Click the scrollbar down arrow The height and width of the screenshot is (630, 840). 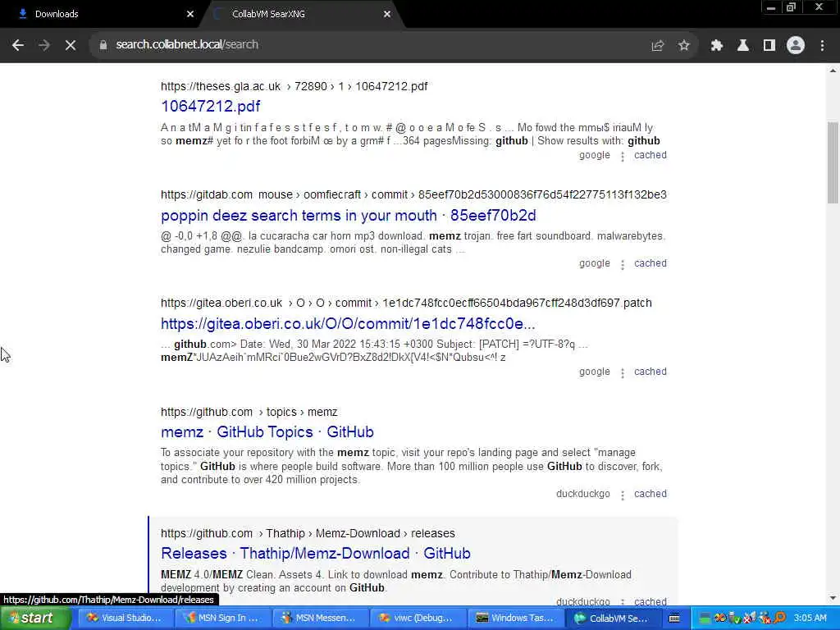pos(833,598)
